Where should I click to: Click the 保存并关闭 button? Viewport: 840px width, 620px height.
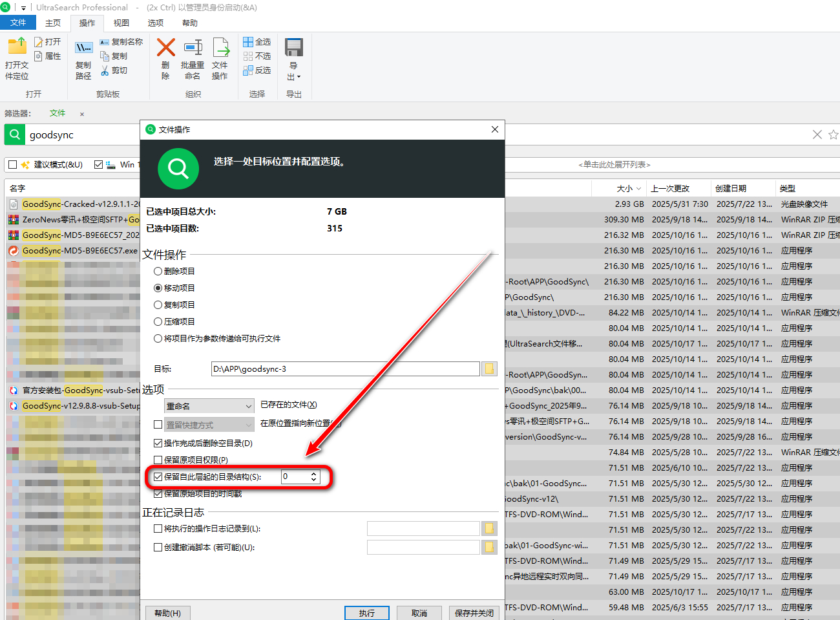point(474,613)
